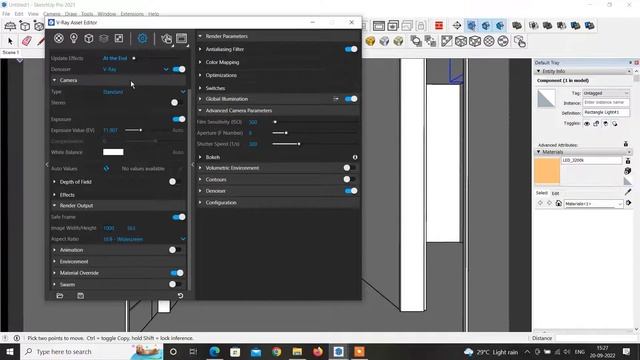Click the Windows Start button

click(x=10, y=352)
